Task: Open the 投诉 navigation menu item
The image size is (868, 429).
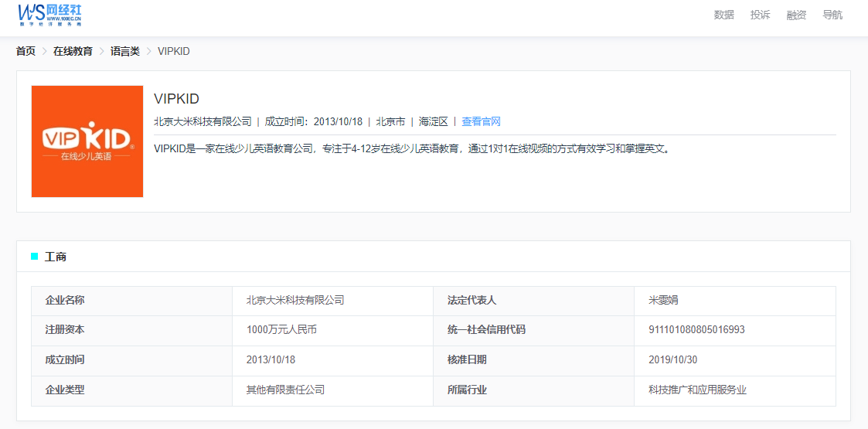Action: pyautogui.click(x=760, y=15)
